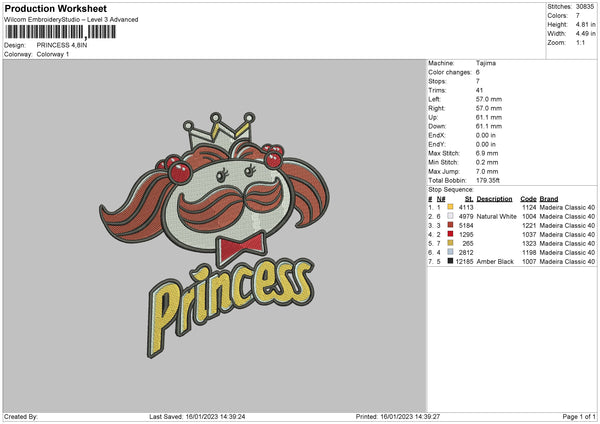Viewport: 600px width, 424px height.
Task: Click the 'Left:' label
Action: pos(434,99)
